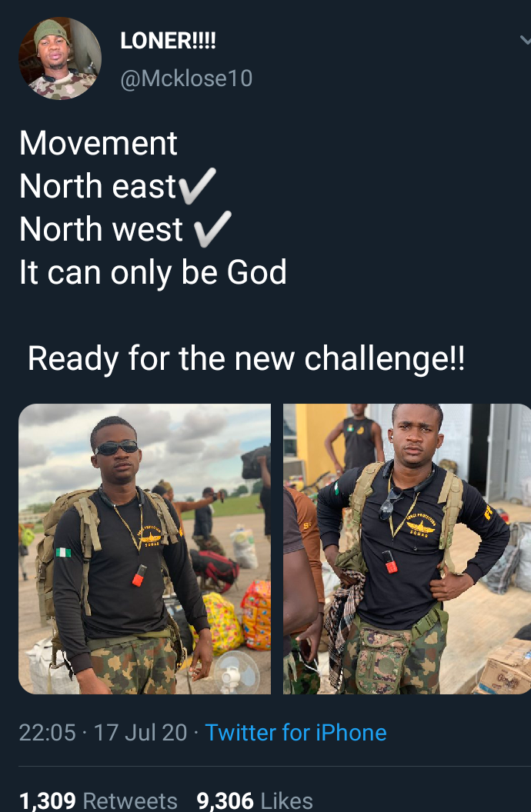Expand the tweet options chevron

[526, 40]
